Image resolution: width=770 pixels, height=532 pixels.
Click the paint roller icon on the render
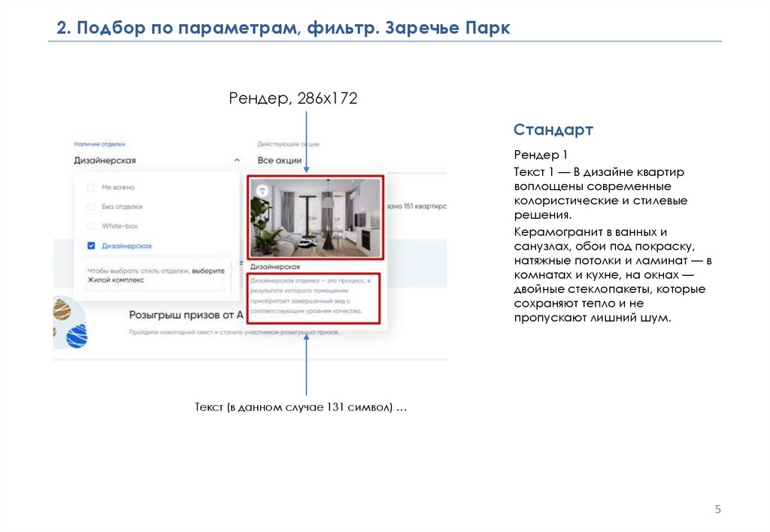[262, 191]
